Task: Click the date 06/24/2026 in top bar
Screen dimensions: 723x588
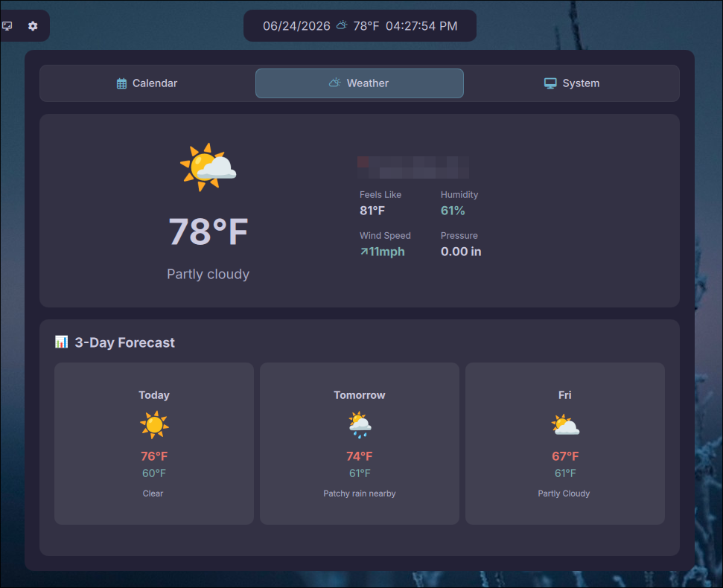Action: click(296, 26)
